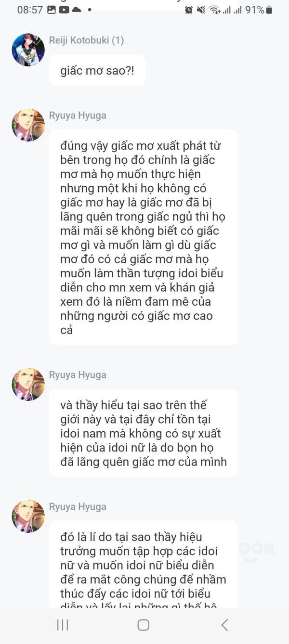Tap the first Ryuya Hyuga avatar
This screenshot has height=644, width=289.
(28, 125)
